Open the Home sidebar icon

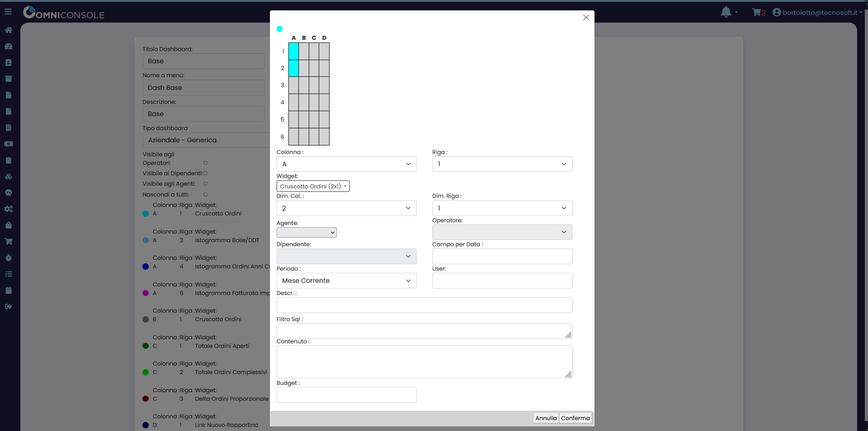click(x=9, y=30)
